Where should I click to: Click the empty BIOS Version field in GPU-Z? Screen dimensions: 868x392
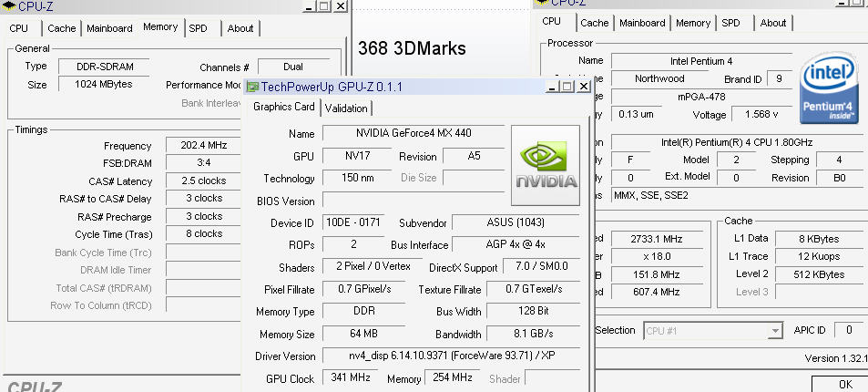point(414,201)
